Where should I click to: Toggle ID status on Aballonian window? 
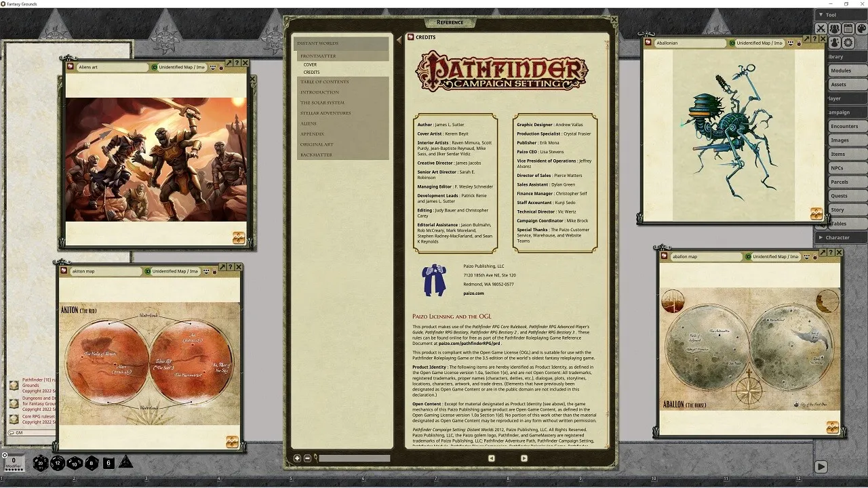(732, 43)
